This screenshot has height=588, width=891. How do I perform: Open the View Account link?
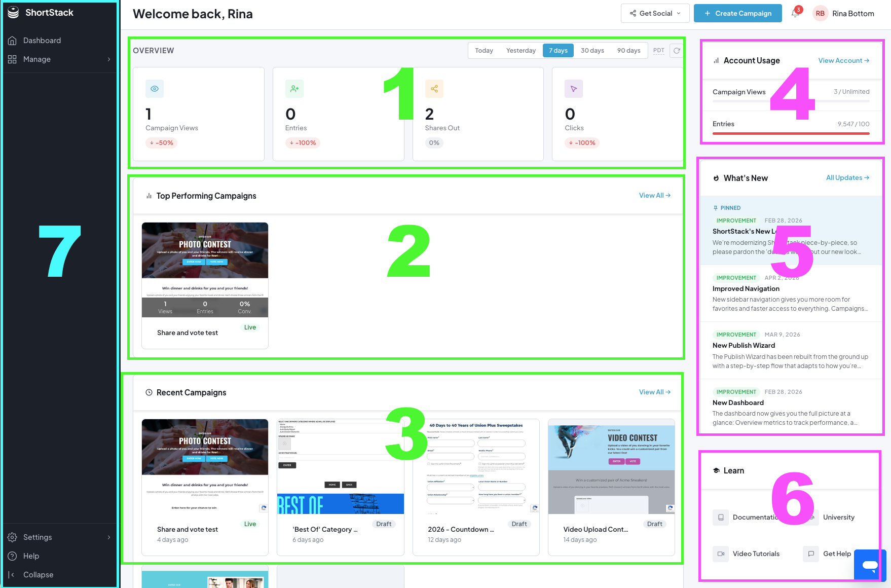coord(843,60)
